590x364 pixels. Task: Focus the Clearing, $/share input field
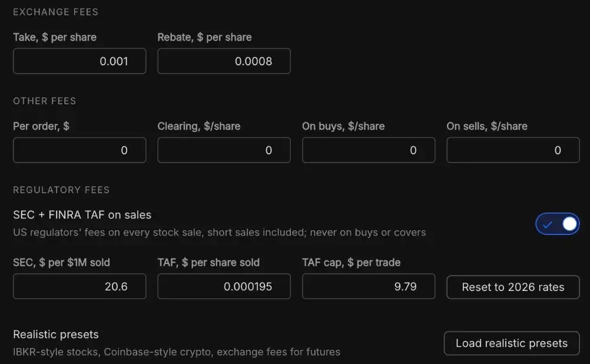point(224,150)
